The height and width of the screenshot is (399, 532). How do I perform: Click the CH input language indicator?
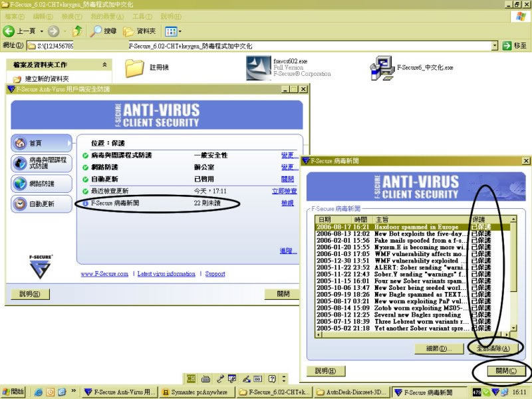191,378
